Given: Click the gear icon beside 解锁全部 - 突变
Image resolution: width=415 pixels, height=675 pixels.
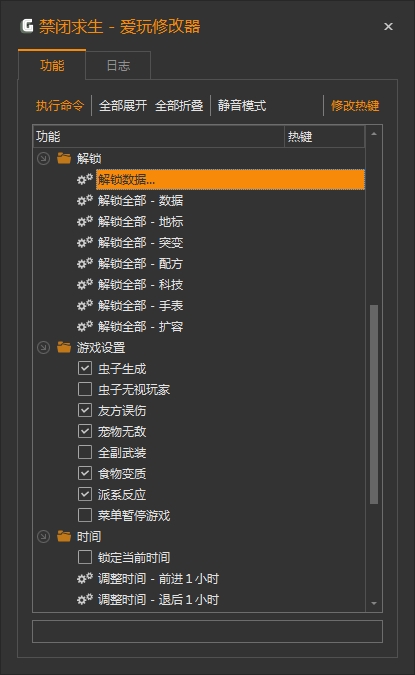Looking at the screenshot, I should click(x=85, y=242).
